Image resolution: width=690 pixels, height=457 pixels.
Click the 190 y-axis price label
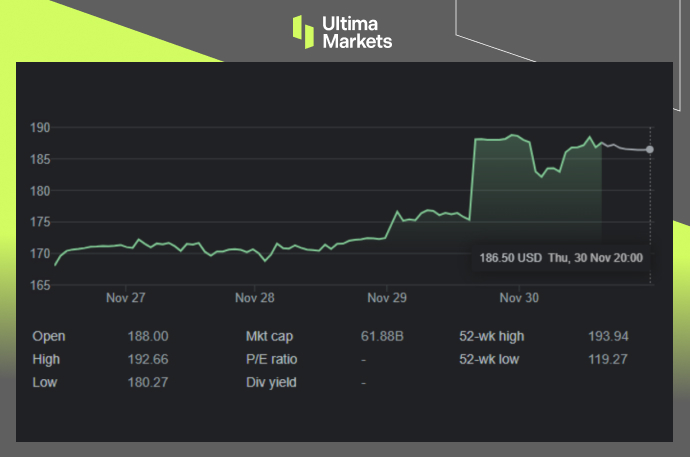click(x=39, y=128)
